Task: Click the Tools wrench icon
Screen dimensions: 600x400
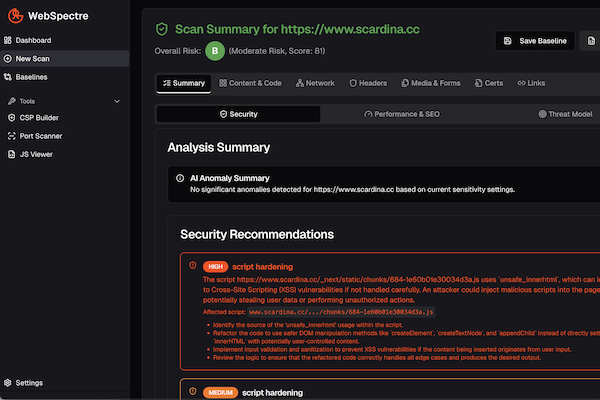Action: pyautogui.click(x=12, y=101)
